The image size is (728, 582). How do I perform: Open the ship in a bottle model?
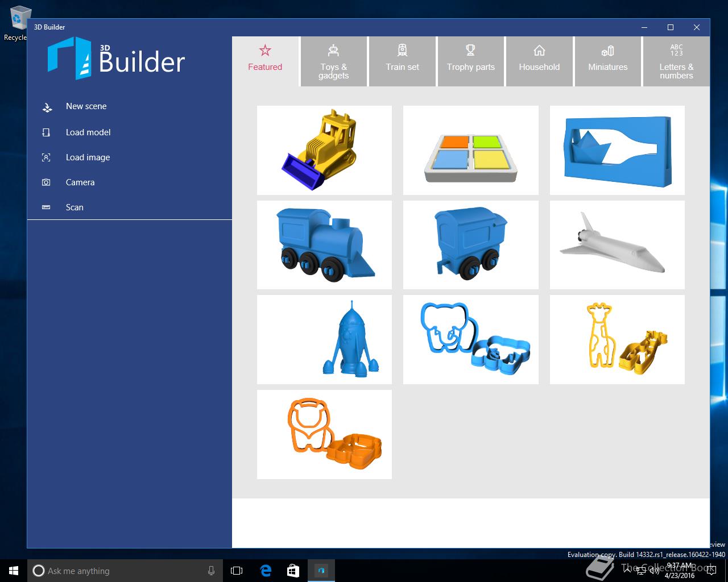tap(617, 150)
